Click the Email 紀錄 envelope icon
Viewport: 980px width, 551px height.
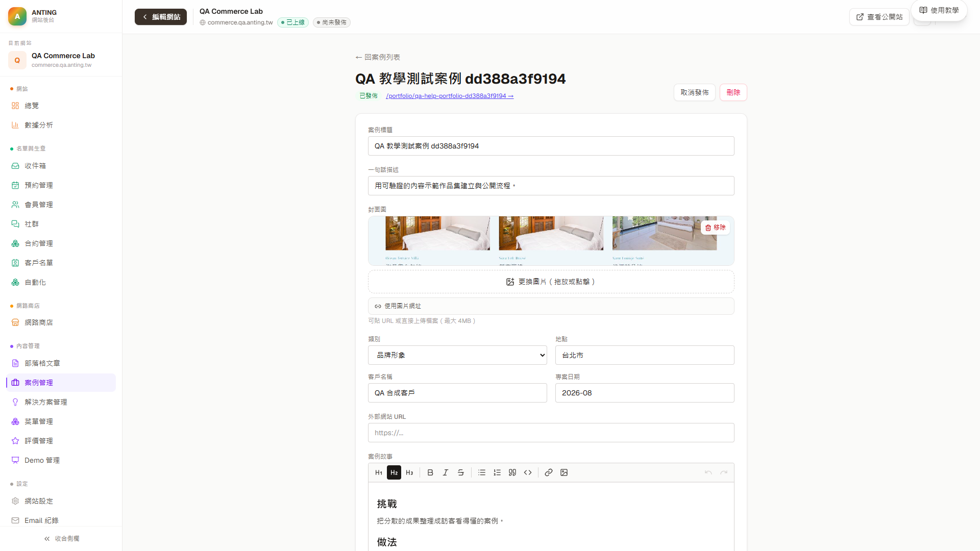point(15,520)
